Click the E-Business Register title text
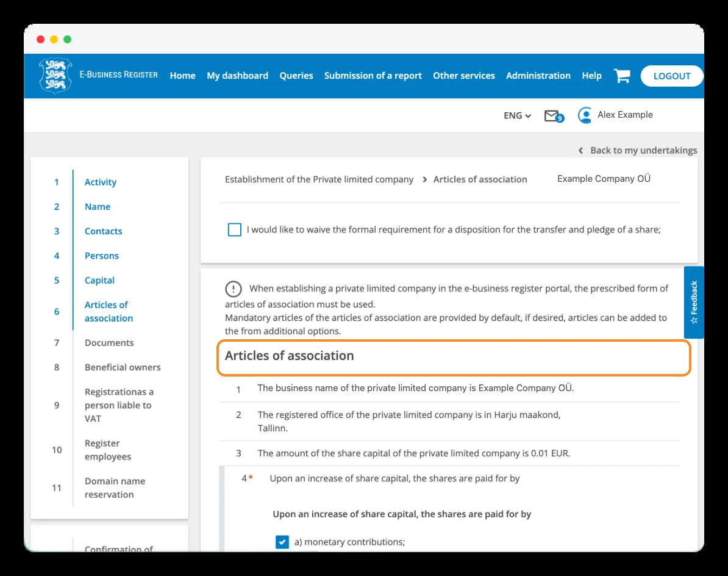 118,75
